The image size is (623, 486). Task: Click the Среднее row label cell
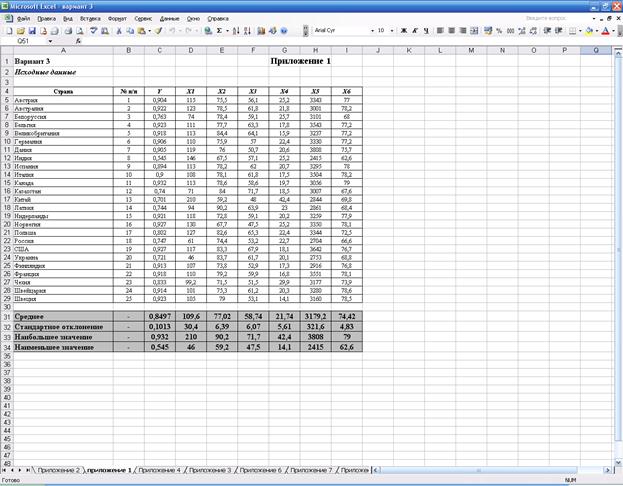[x=63, y=317]
